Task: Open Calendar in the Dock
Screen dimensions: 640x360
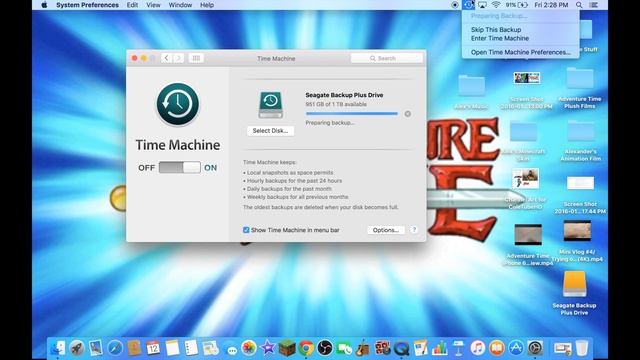Action: click(153, 348)
